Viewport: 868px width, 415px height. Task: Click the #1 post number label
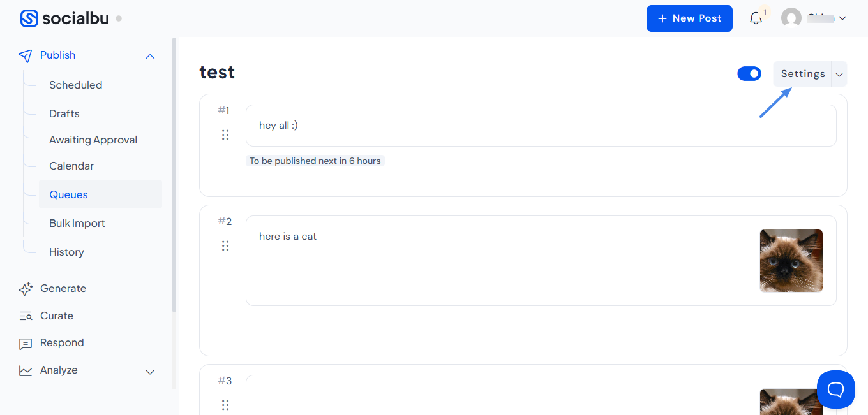(x=223, y=110)
